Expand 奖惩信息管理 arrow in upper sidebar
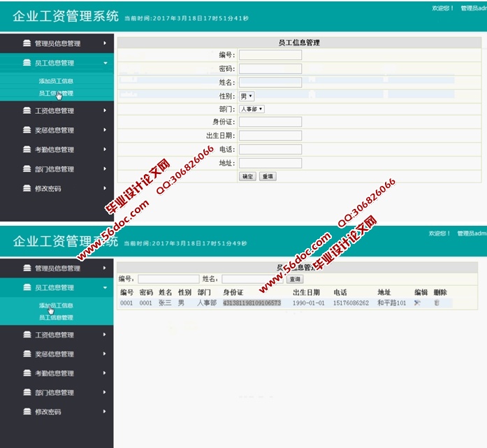The height and width of the screenshot is (448, 487). pos(105,130)
